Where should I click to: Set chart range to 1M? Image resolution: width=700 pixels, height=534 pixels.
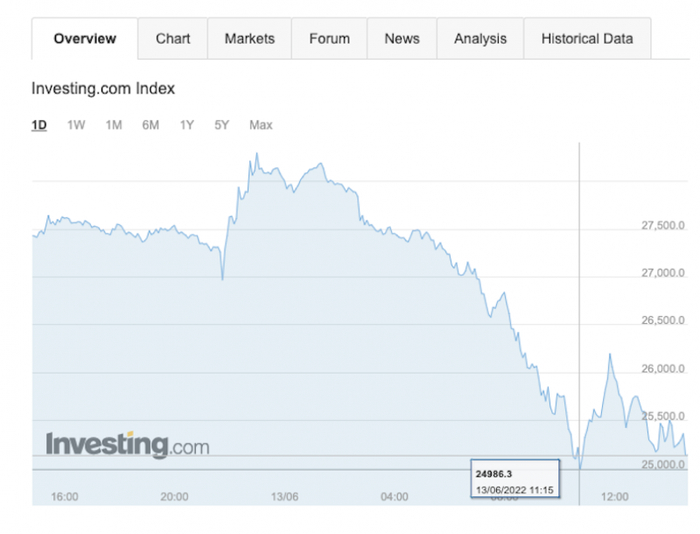(x=113, y=125)
